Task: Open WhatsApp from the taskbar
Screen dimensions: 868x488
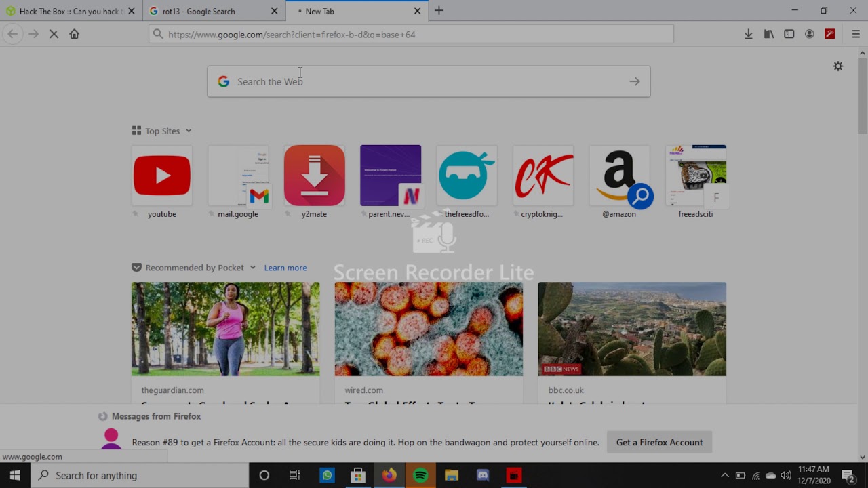Action: 327,475
